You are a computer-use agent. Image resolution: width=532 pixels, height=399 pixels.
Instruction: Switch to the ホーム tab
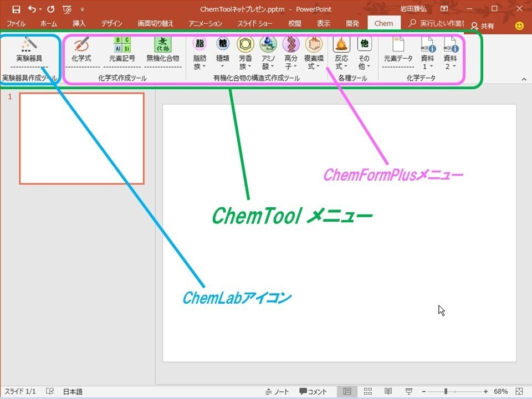(x=49, y=23)
